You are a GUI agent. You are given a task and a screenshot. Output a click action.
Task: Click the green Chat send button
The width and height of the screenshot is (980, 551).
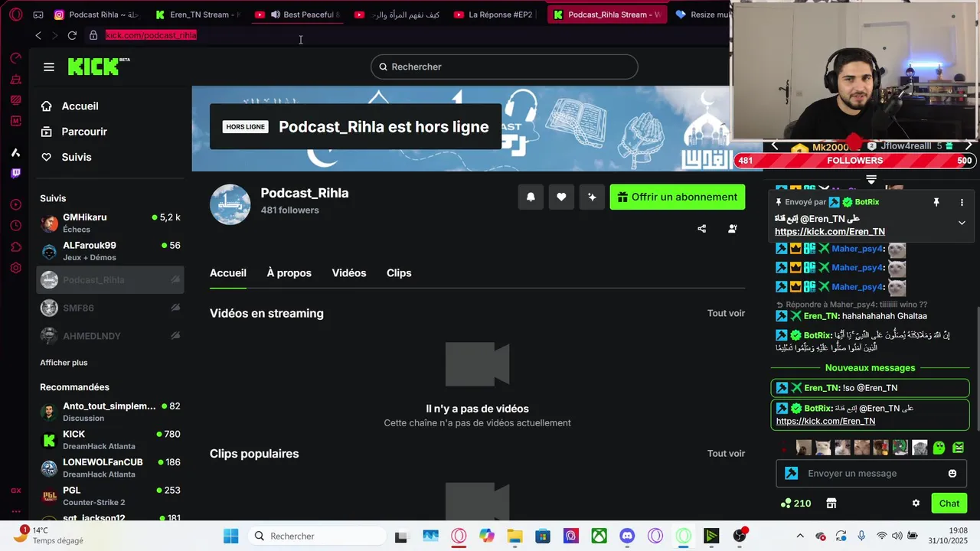949,504
